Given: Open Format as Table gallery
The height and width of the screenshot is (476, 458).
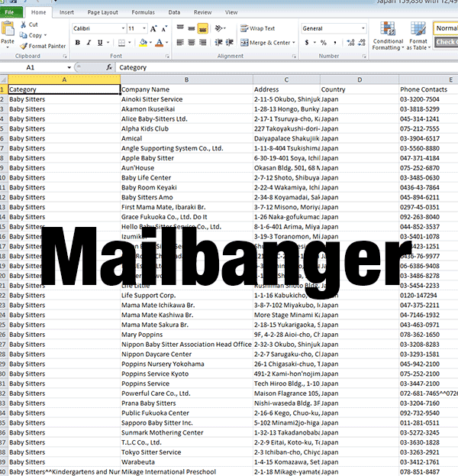Looking at the screenshot, I should click(x=418, y=36).
